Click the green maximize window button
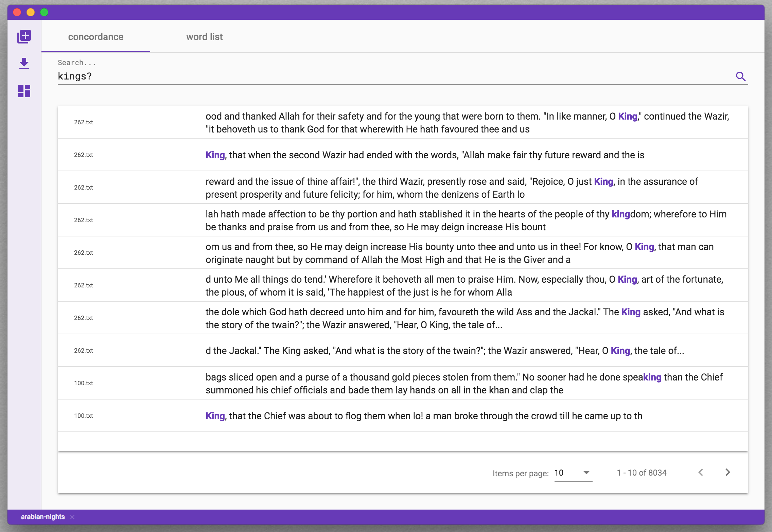The height and width of the screenshot is (532, 772). [44, 12]
